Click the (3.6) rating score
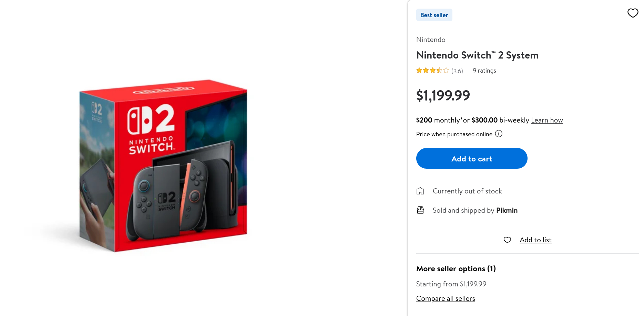Viewport: 644px width, 316px height. (457, 71)
